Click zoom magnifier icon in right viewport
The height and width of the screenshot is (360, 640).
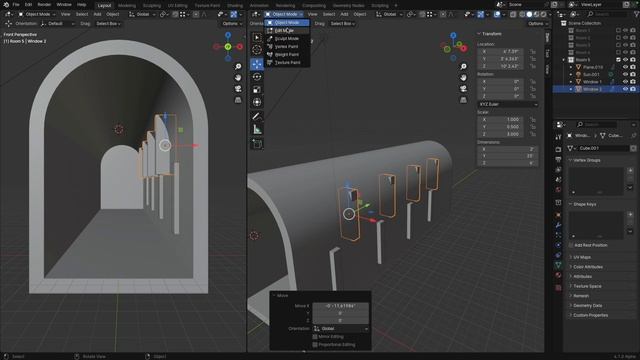click(x=463, y=67)
